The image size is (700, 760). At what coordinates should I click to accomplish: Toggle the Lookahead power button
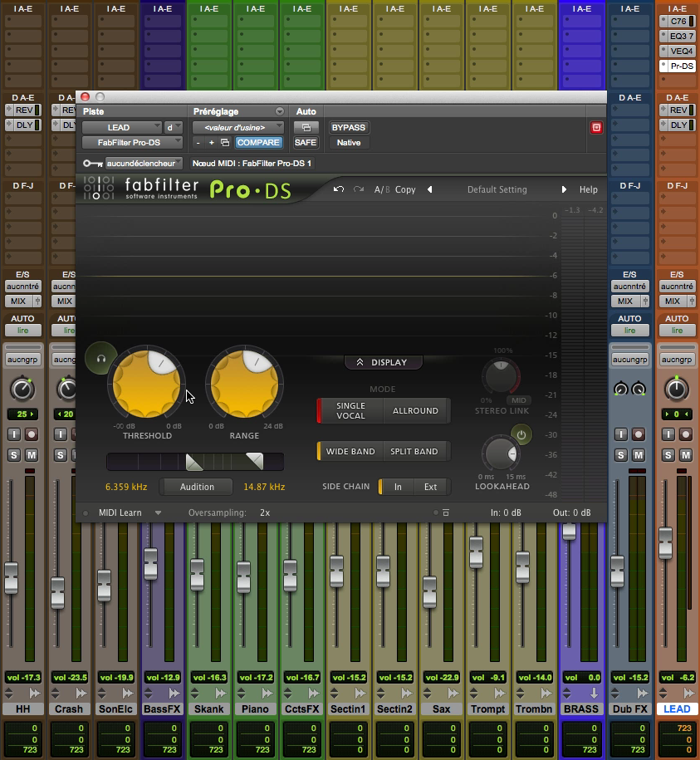521,434
